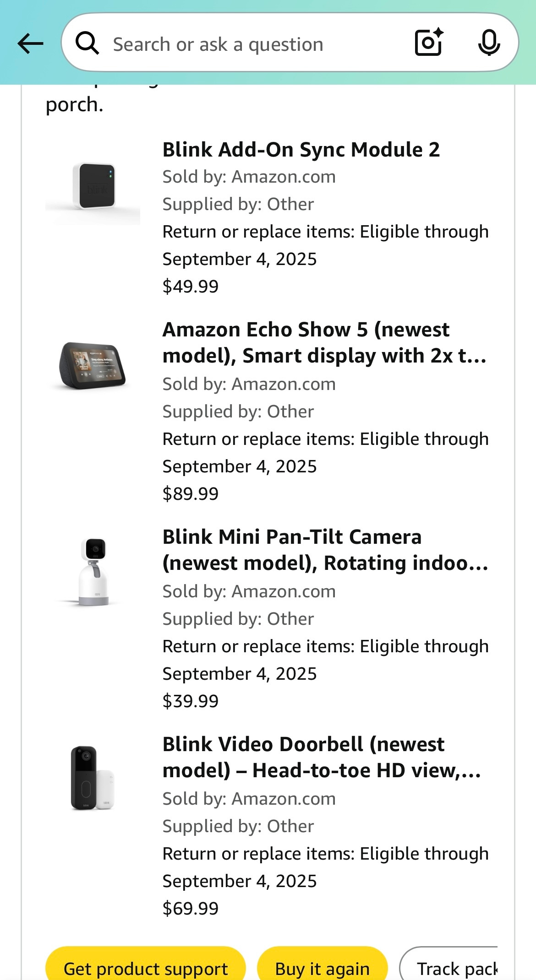536x980 pixels.
Task: Open Blink Add-On Sync Module 2 thumbnail
Action: 93,186
